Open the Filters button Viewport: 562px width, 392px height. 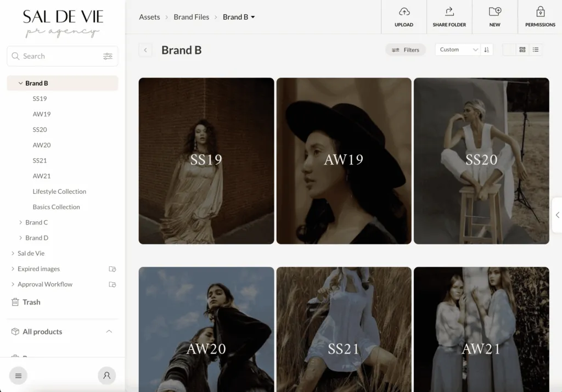click(x=406, y=50)
